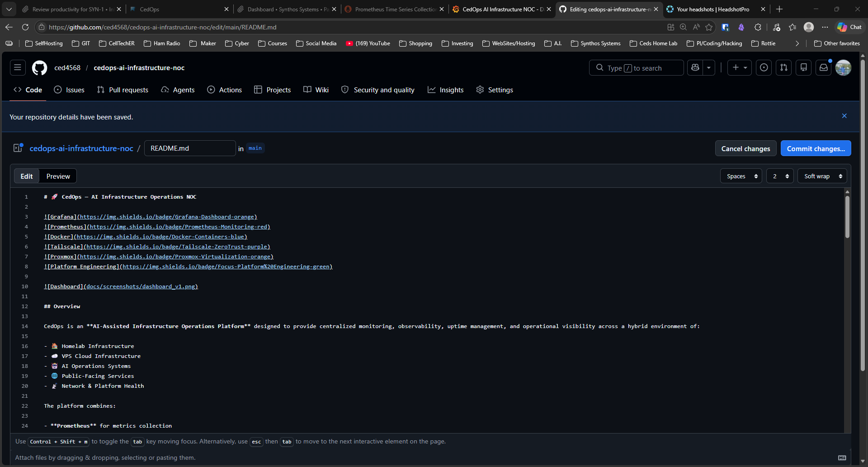Click the Grafana badge markdown line
The height and width of the screenshot is (467, 868).
[151, 217]
